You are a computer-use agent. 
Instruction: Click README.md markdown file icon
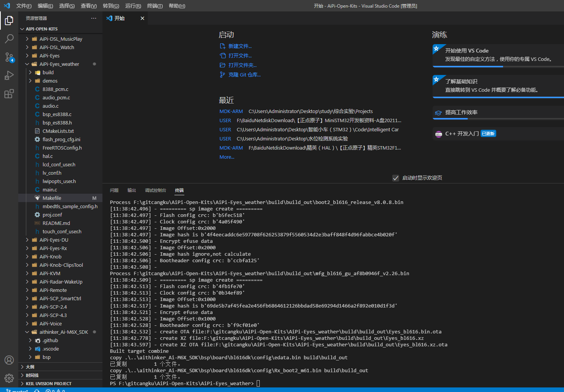click(x=37, y=223)
